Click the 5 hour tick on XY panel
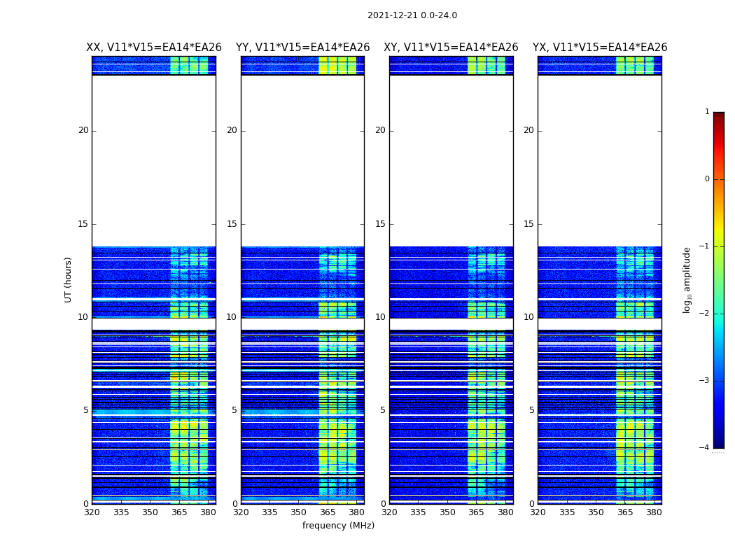This screenshot has width=735, height=560. point(383,410)
